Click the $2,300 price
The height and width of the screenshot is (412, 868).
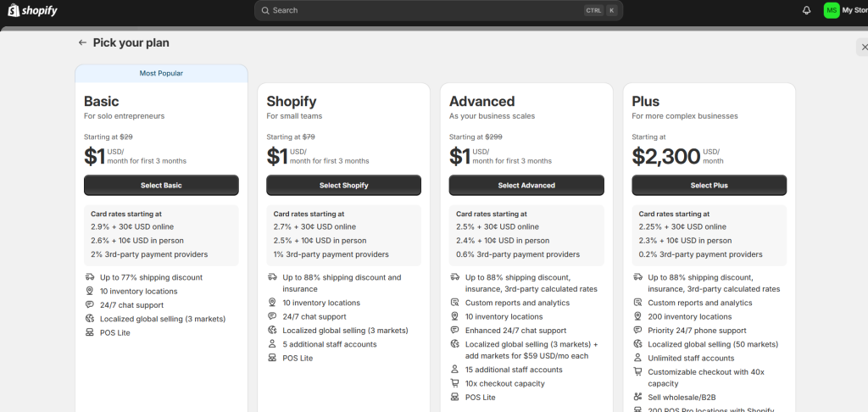click(x=666, y=157)
